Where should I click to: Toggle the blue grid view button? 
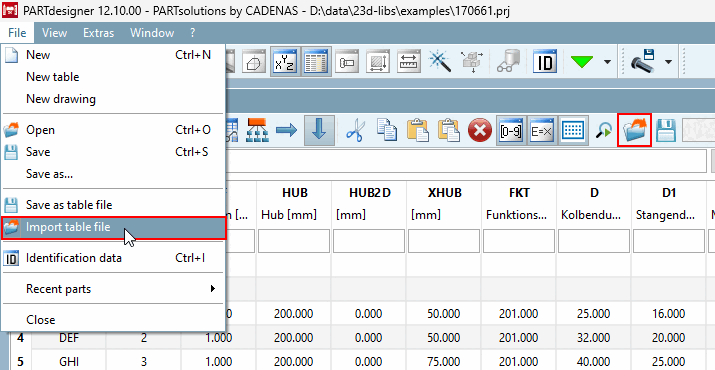point(573,130)
